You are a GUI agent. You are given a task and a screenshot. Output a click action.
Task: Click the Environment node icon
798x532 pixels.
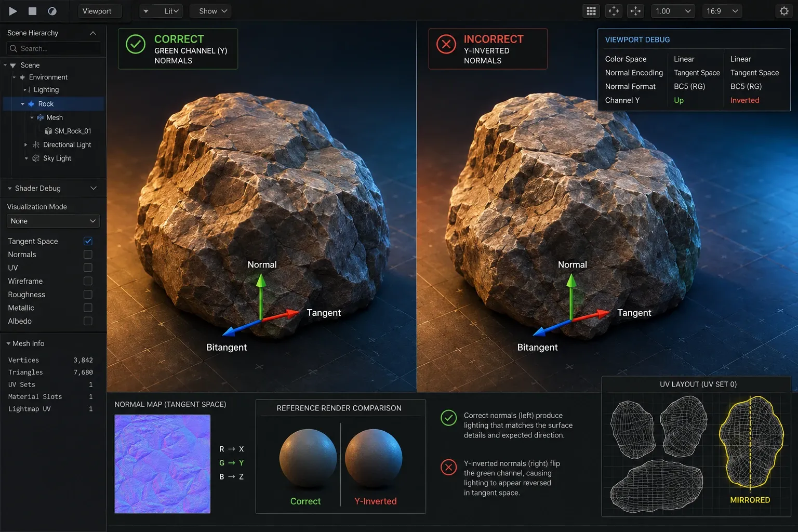[x=22, y=77]
